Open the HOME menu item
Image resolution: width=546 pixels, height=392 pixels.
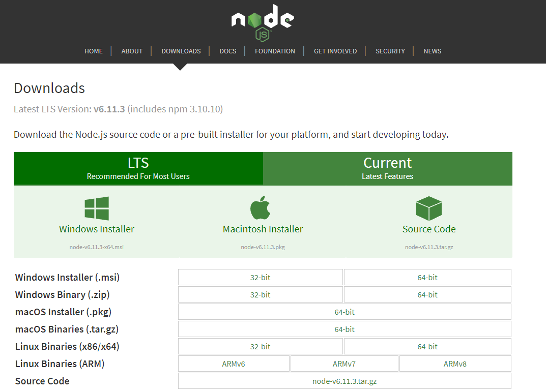94,51
